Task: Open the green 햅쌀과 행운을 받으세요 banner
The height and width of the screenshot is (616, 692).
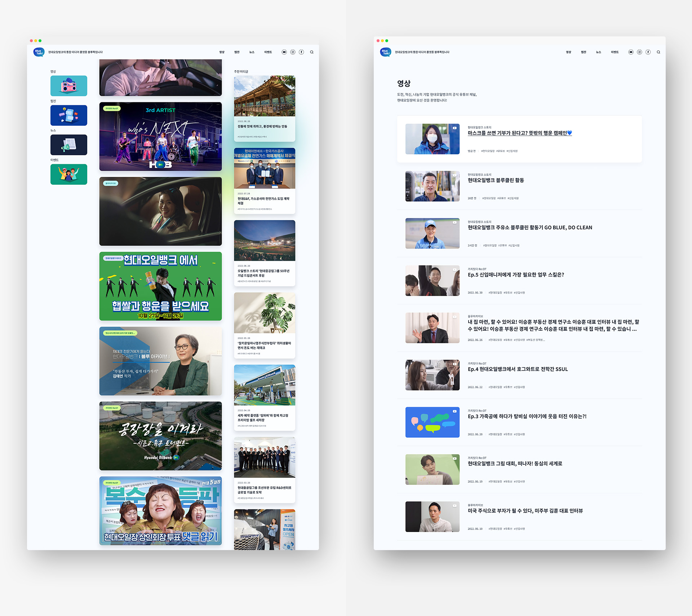Action: [x=161, y=286]
